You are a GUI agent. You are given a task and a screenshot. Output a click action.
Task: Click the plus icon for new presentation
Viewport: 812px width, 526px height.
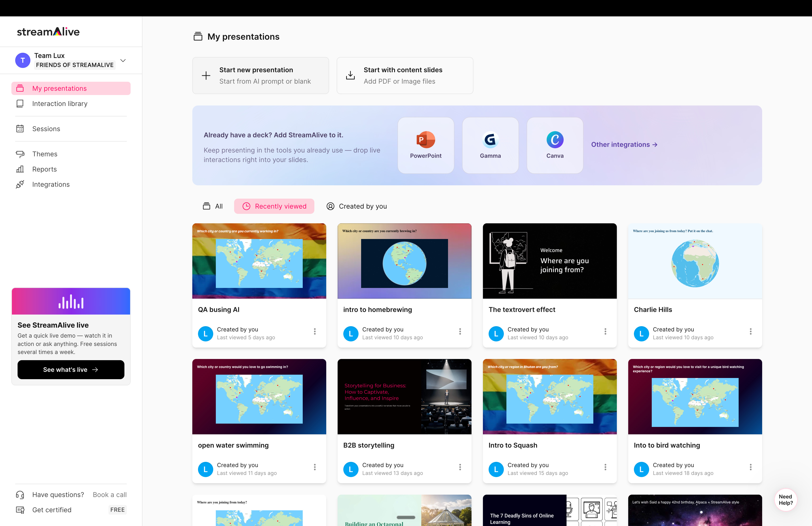click(206, 76)
